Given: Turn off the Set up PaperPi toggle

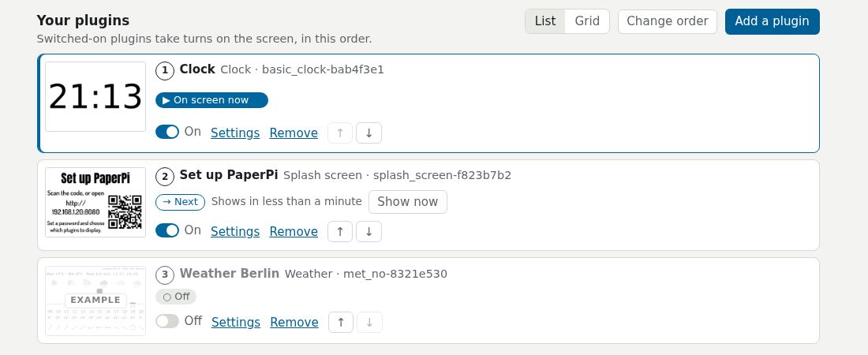Looking at the screenshot, I should click(x=167, y=230).
